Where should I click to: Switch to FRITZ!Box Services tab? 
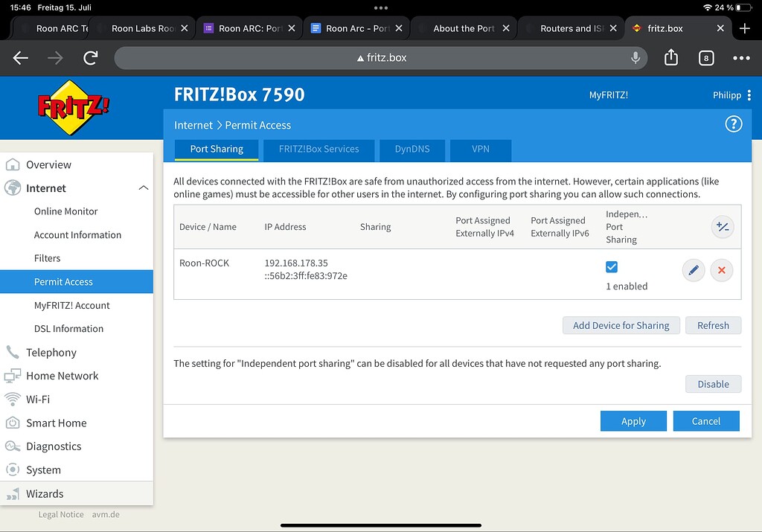coord(318,149)
